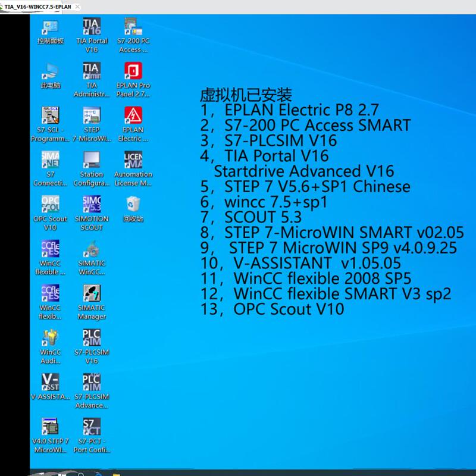Switch to the TIA_V16-WINCC7.5-EPLAN tab

pyautogui.click(x=37, y=7)
